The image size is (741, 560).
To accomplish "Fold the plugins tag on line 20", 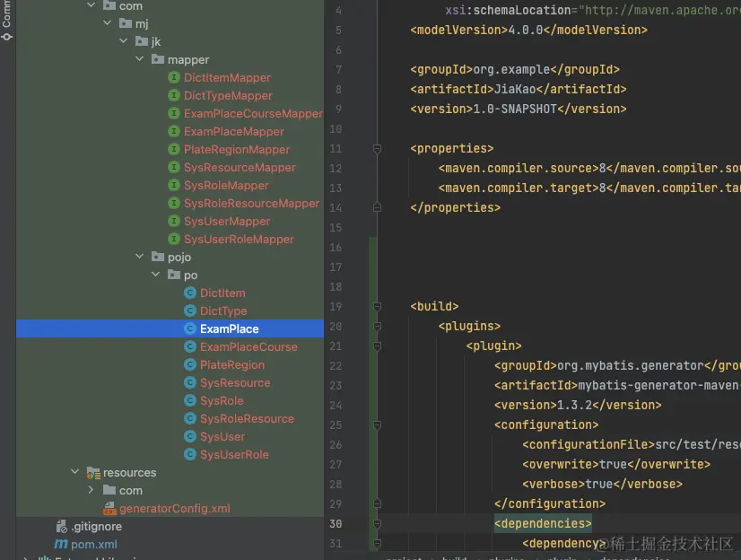I will 377,327.
